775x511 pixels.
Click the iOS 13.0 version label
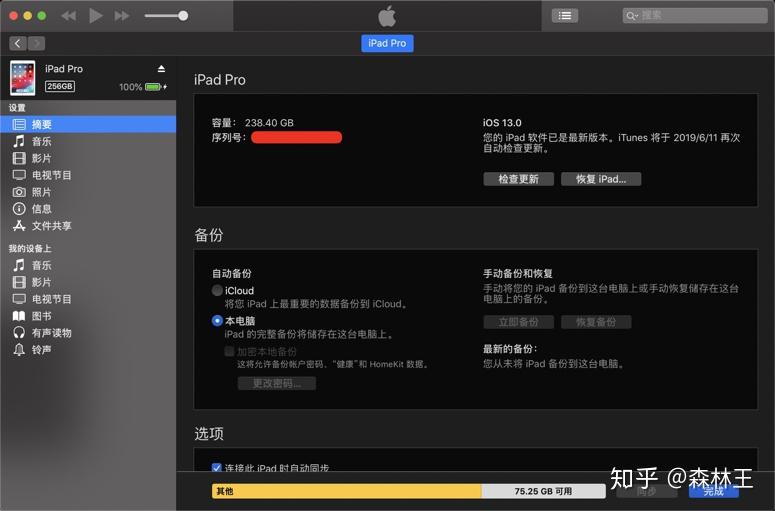(502, 123)
